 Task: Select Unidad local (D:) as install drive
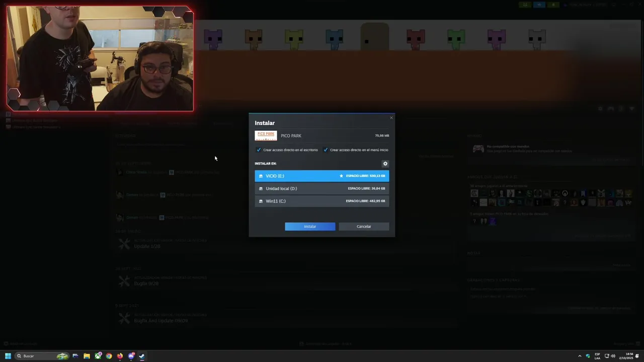(x=321, y=189)
